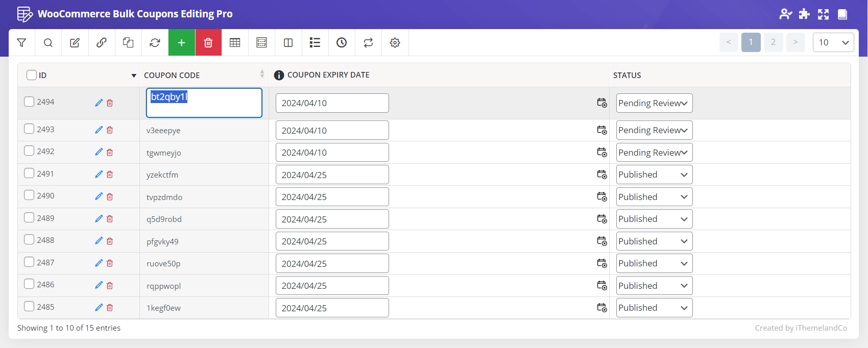Delete coupon 2488 using its trash icon
This screenshot has width=868, height=348.
[110, 241]
